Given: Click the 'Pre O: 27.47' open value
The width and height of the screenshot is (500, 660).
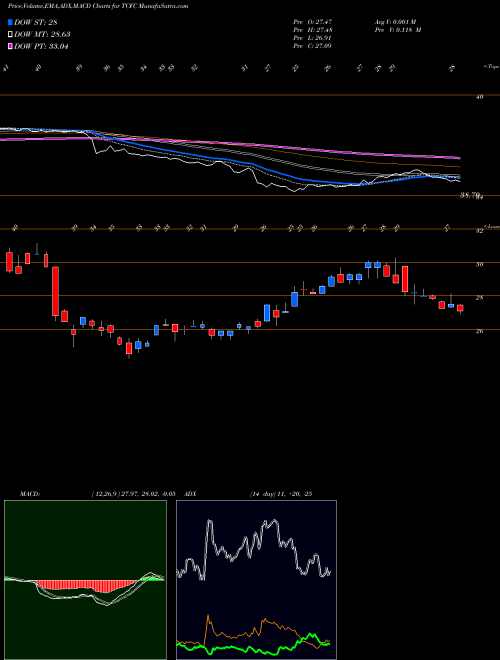Looking at the screenshot, I should (x=312, y=22).
